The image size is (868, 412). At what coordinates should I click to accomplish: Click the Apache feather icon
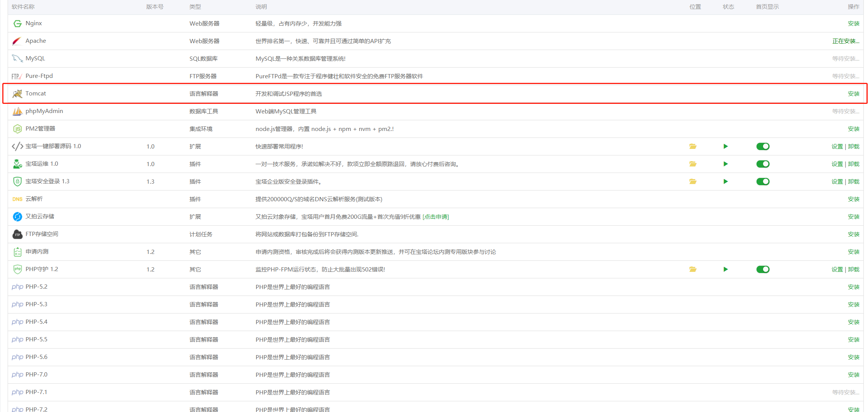pyautogui.click(x=17, y=41)
